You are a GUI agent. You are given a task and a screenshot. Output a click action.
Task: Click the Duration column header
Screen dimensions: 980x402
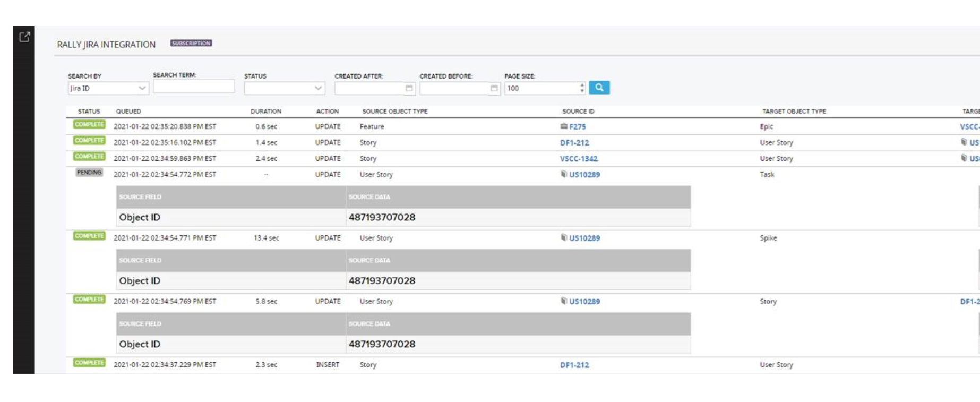click(x=266, y=112)
